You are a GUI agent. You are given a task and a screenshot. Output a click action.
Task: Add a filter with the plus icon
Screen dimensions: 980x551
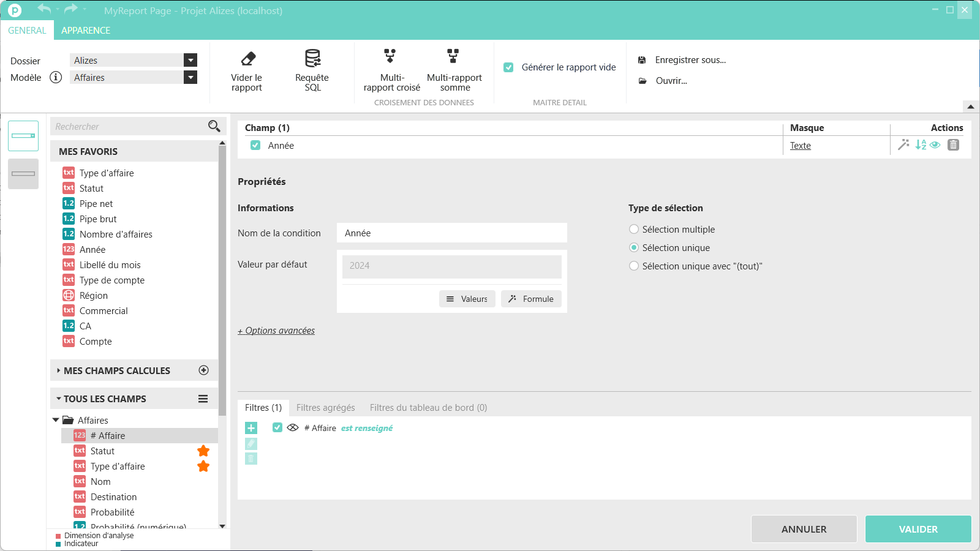(x=251, y=428)
